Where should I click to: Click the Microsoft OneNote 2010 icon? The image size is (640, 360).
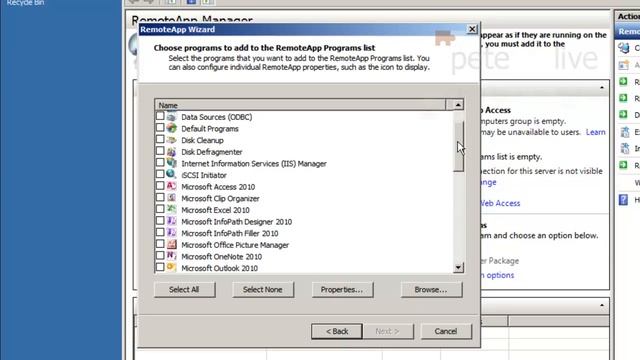tap(171, 256)
